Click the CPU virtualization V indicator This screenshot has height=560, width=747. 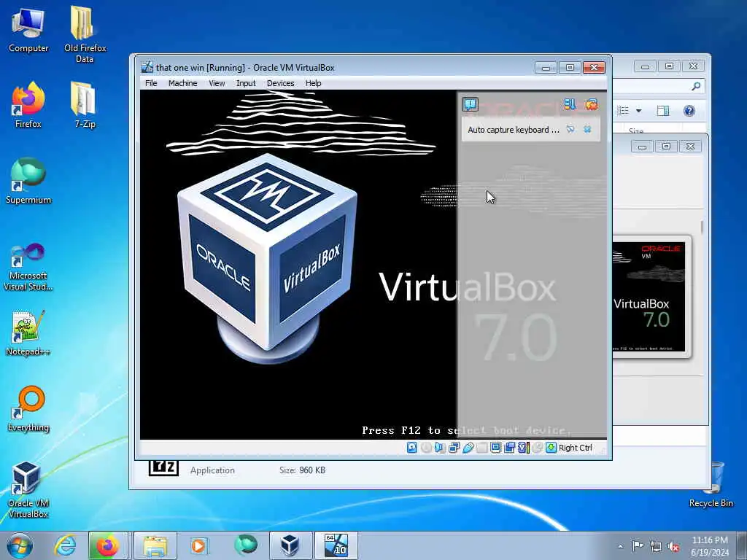[524, 448]
